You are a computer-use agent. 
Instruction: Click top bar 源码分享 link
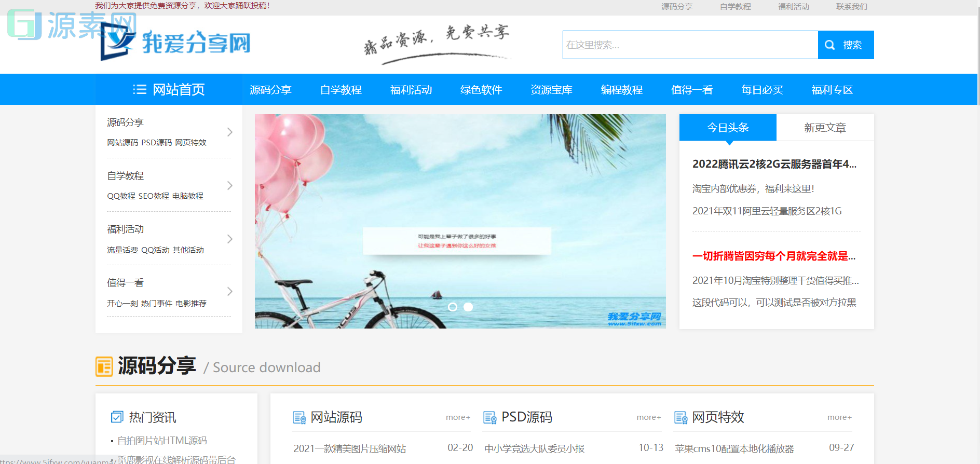click(x=677, y=7)
